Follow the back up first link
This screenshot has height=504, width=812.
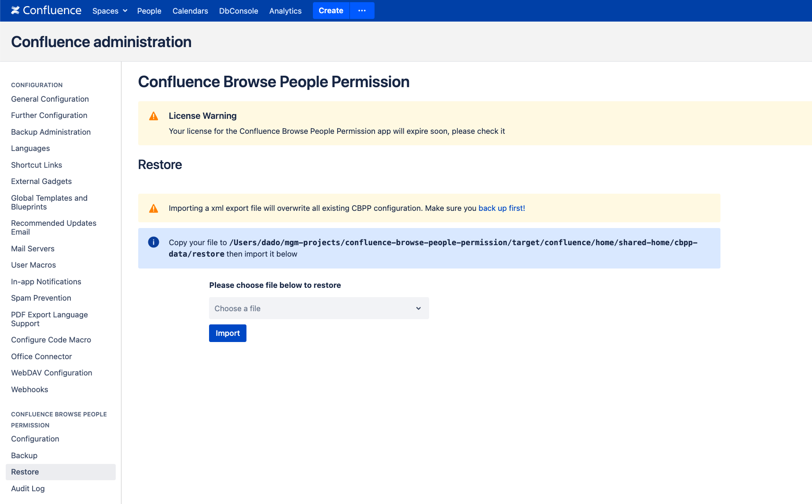pyautogui.click(x=501, y=208)
